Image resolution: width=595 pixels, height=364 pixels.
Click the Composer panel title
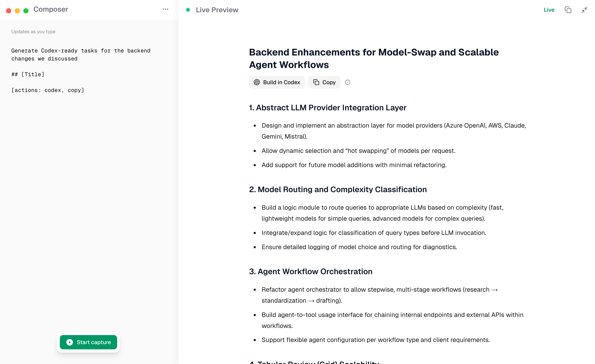51,9
